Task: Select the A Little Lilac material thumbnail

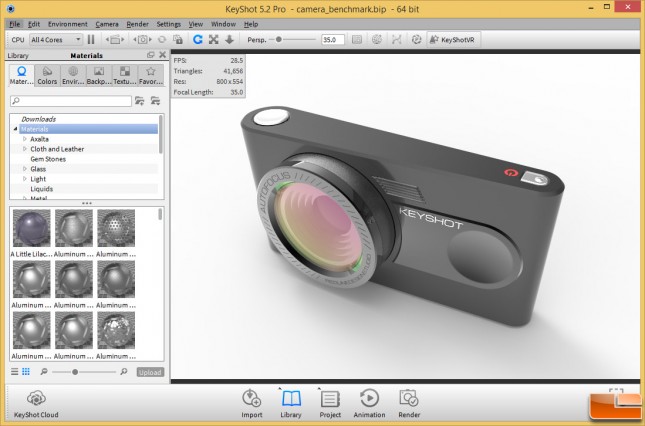Action: click(x=32, y=228)
